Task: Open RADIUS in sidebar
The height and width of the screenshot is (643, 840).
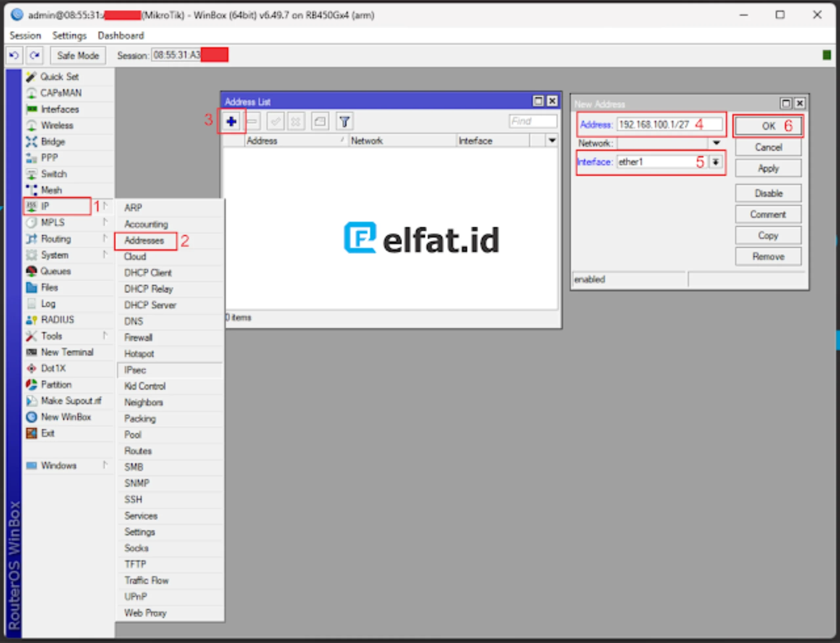Action: 68,320
